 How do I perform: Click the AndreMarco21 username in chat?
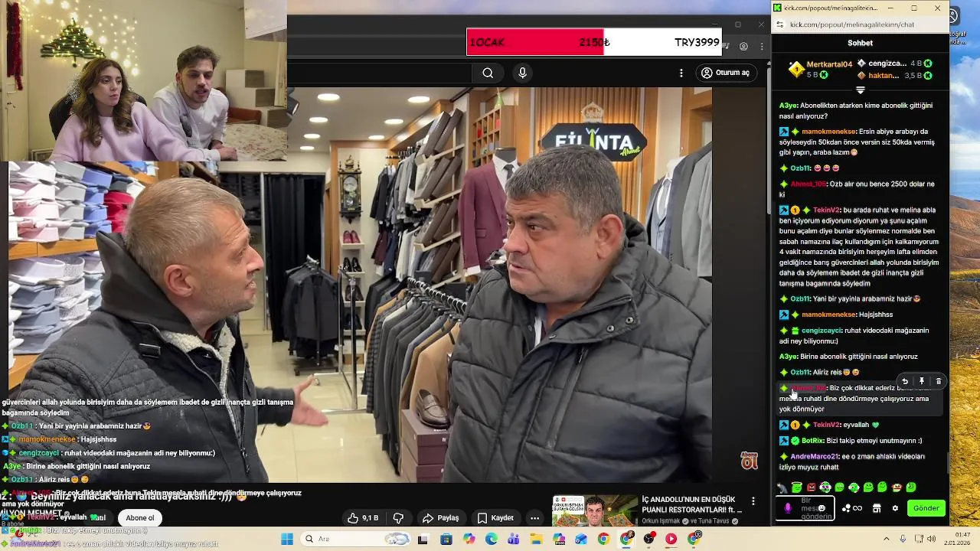pyautogui.click(x=815, y=457)
